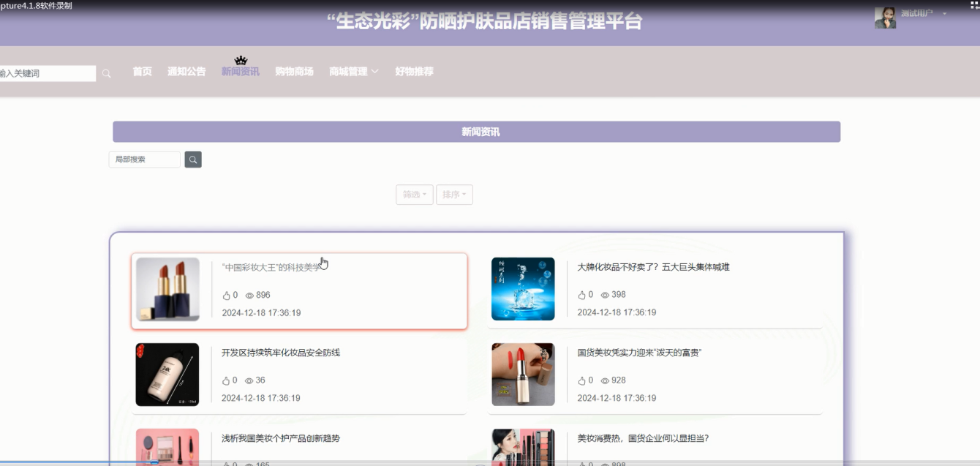Click the crown icon above 新闻资讯
The image size is (980, 466).
click(241, 60)
